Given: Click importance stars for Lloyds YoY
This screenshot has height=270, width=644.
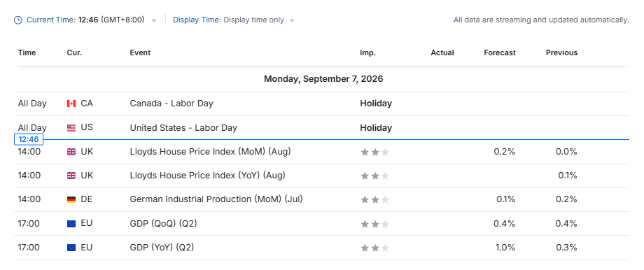Looking at the screenshot, I should click(x=374, y=176).
